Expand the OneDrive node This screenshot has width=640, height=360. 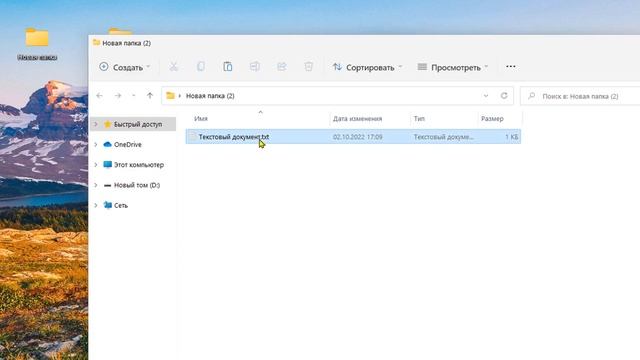click(96, 144)
